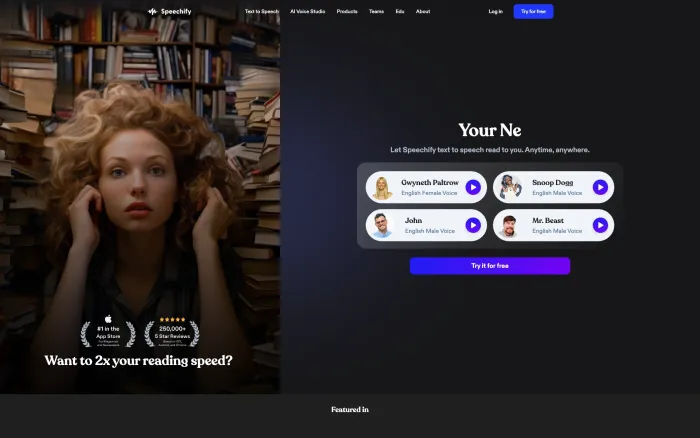Open the About menu
Viewport: 700px width, 438px height.
(423, 12)
